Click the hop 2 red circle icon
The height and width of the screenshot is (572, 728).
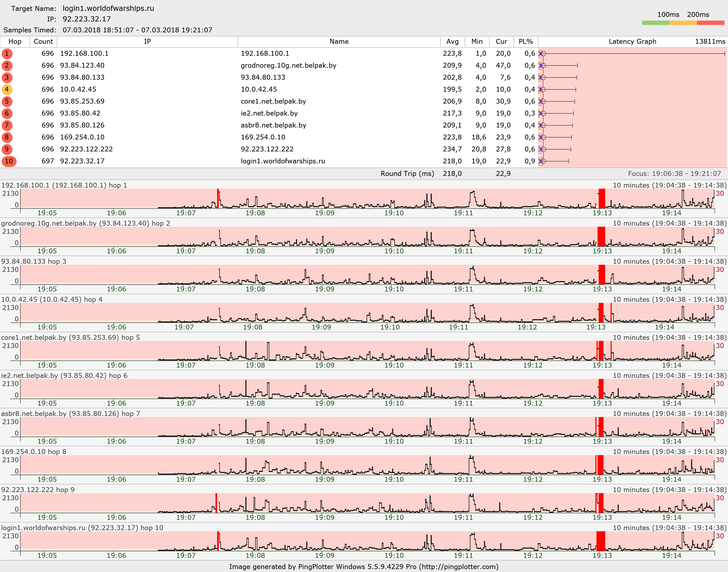point(7,66)
